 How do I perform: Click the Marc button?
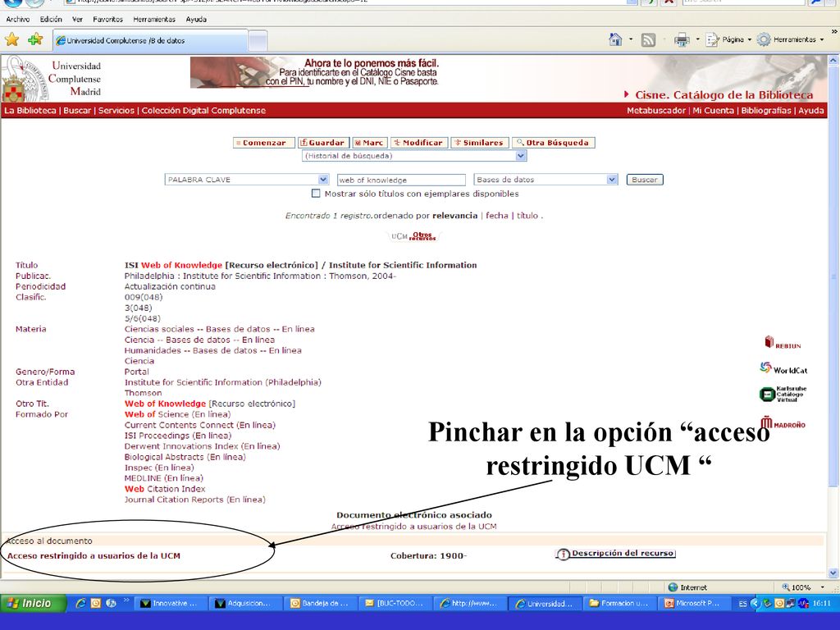(370, 143)
